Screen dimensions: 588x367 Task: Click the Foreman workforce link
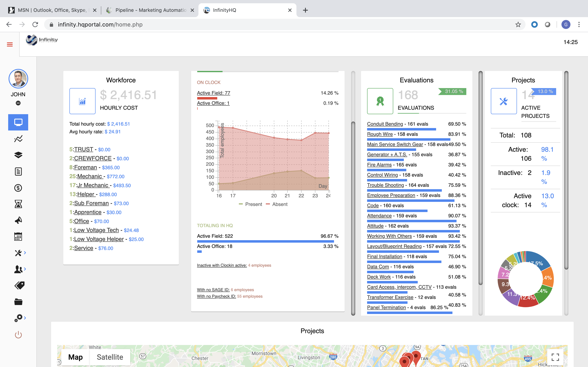pos(86,167)
